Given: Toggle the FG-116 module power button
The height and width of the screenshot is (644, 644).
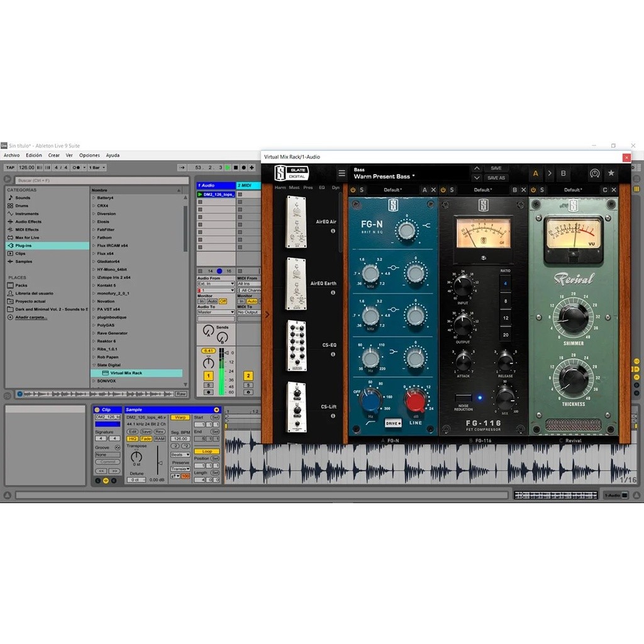Looking at the screenshot, I should coord(443,190).
